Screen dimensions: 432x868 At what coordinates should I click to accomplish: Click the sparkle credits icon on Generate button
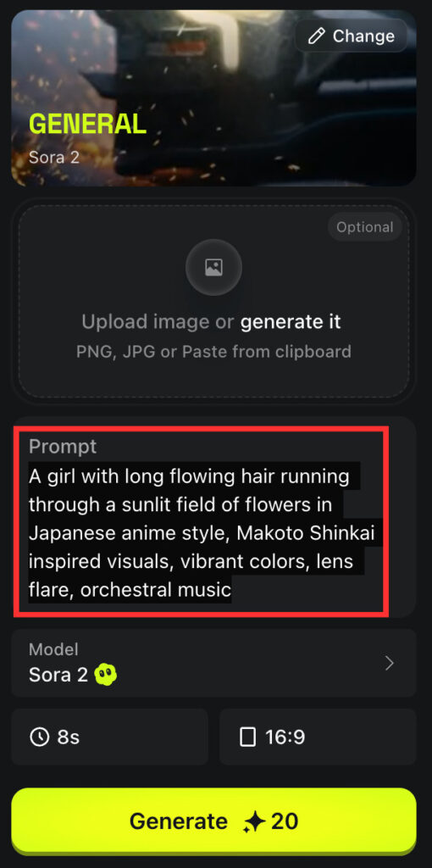pos(254,821)
